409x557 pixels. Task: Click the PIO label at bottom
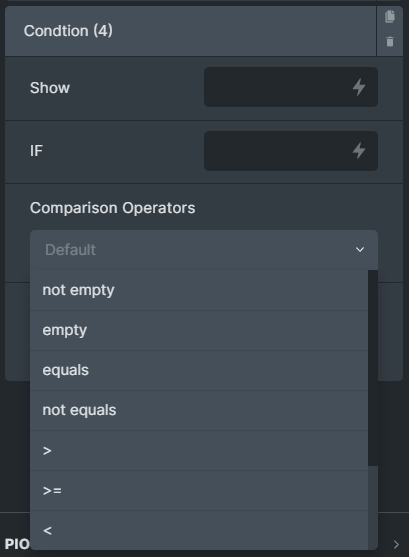click(x=17, y=544)
